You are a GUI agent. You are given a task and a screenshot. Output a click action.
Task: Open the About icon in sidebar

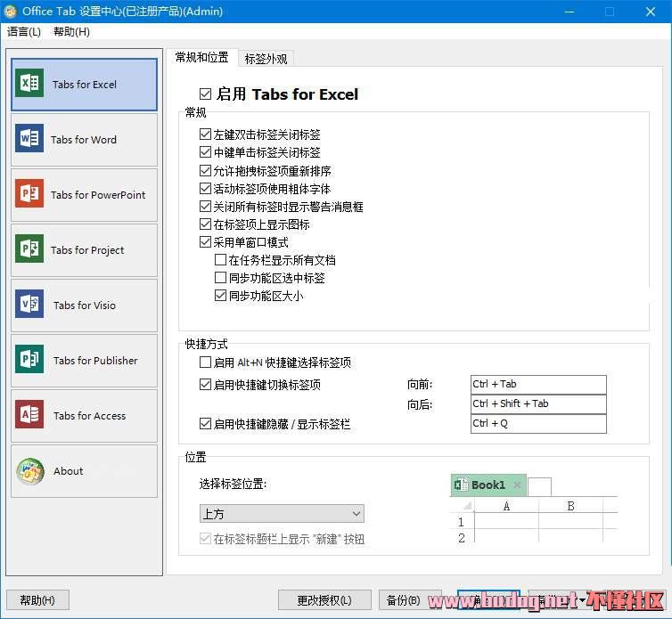[x=30, y=471]
